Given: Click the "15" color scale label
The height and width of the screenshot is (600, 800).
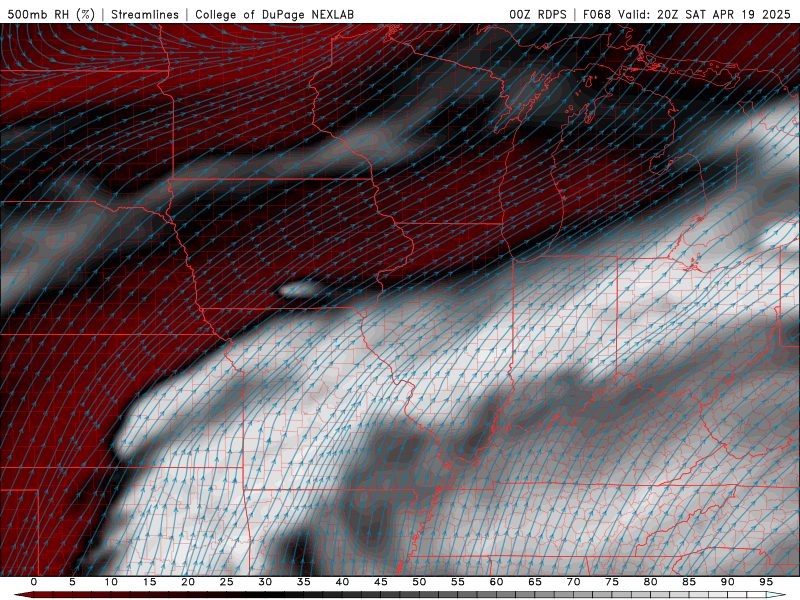Looking at the screenshot, I should (149, 582).
